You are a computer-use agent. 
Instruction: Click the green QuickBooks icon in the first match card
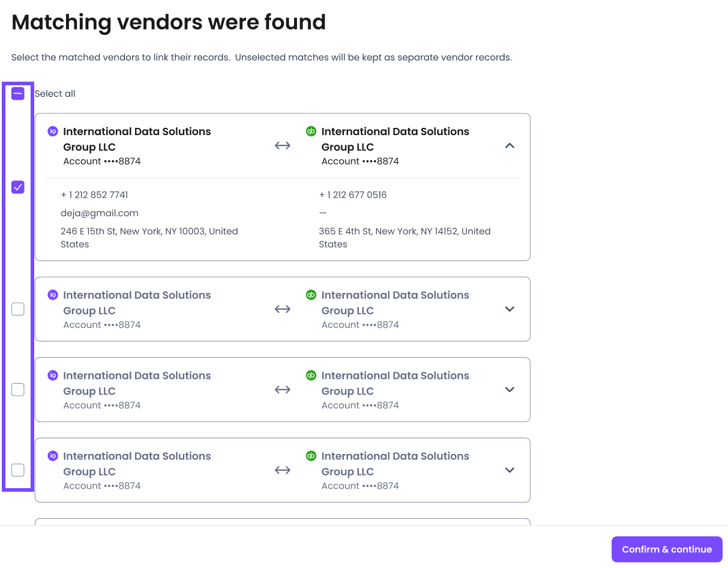click(x=311, y=131)
